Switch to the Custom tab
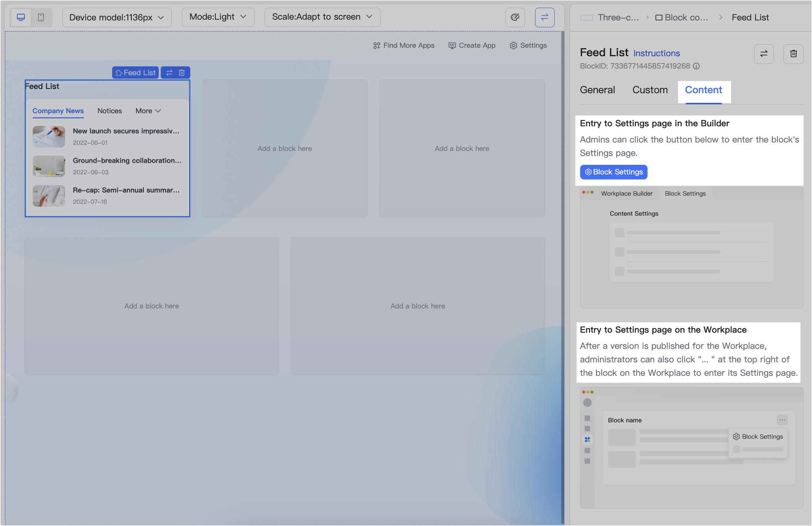The width and height of the screenshot is (812, 526). tap(650, 90)
